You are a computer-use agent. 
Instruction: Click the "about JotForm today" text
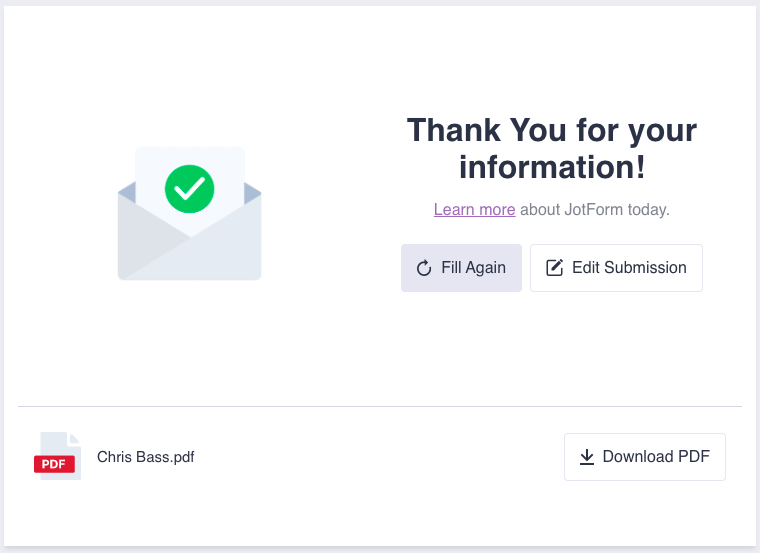point(595,210)
